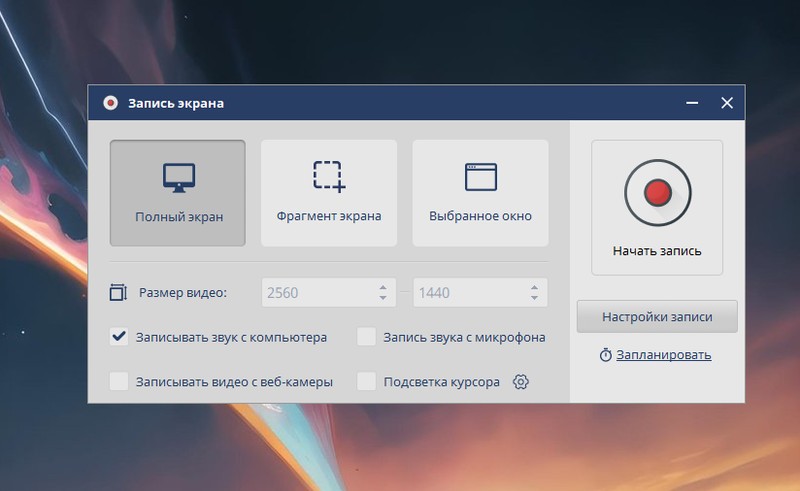Open Настройки записи
Image resolution: width=800 pixels, height=491 pixels.
657,316
